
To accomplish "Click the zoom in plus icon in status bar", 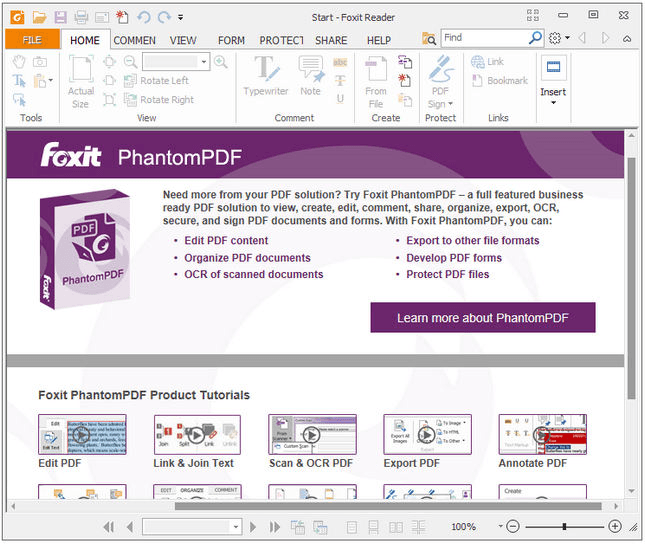I will pos(615,526).
